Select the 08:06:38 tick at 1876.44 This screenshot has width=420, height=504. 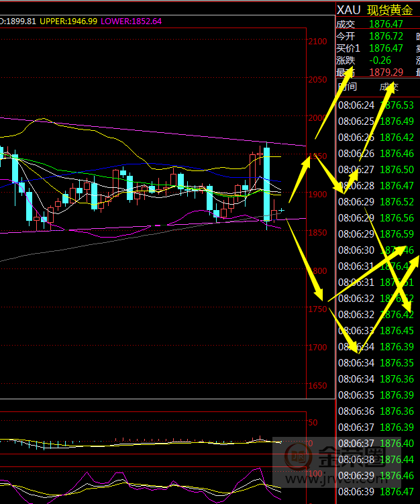point(376,460)
